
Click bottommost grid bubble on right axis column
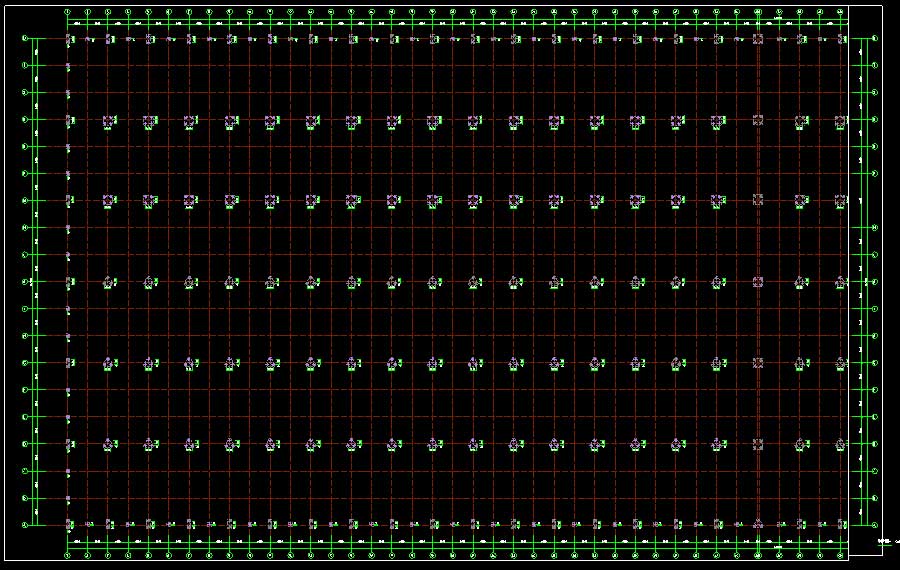[x=875, y=524]
